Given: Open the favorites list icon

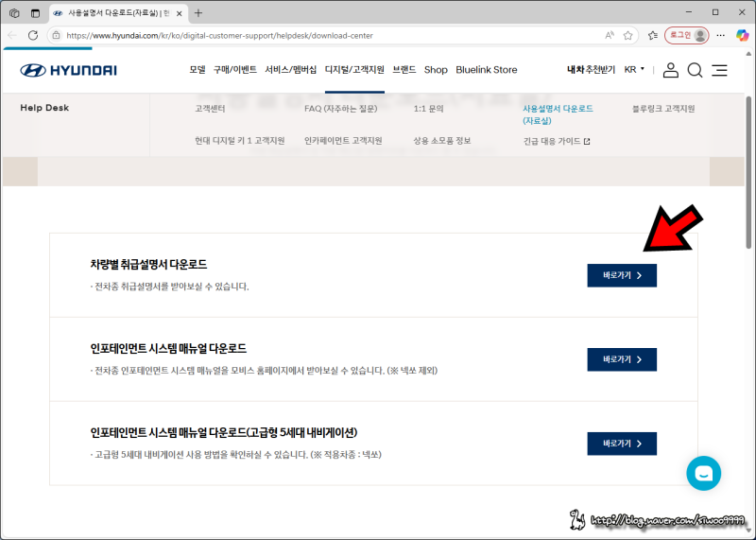Looking at the screenshot, I should pos(653,35).
